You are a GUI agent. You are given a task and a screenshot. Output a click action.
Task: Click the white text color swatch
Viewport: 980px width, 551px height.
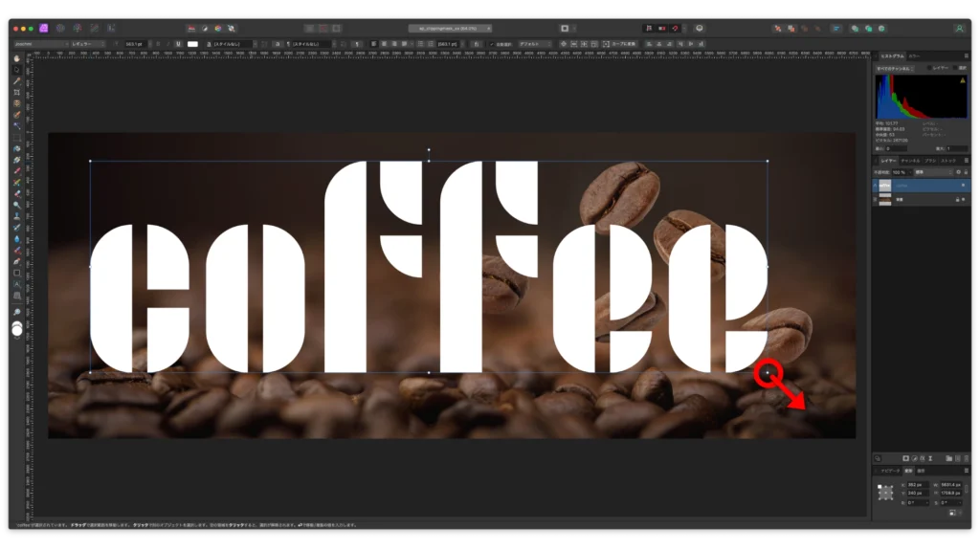[x=192, y=44]
